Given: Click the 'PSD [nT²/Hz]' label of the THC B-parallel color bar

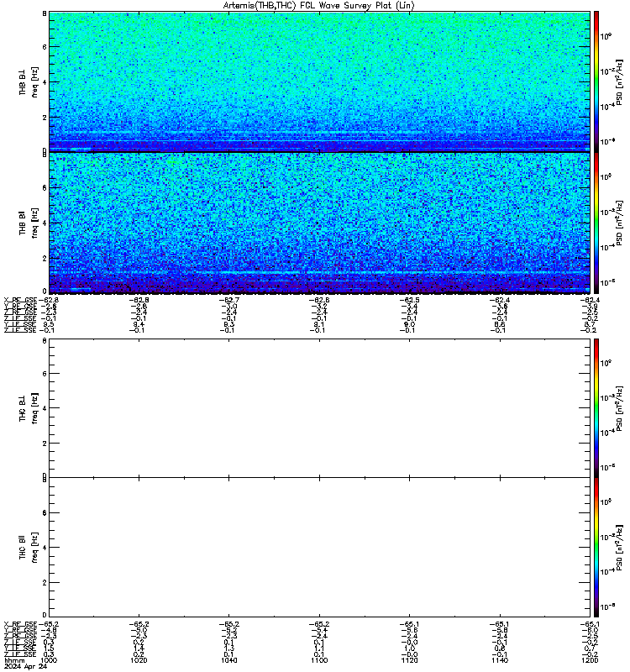Looking at the screenshot, I should point(619,548).
